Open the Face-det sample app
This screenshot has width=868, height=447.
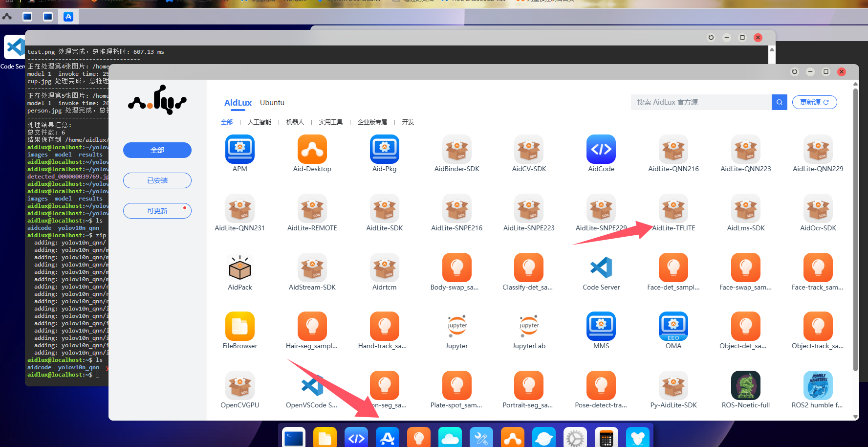673,268
